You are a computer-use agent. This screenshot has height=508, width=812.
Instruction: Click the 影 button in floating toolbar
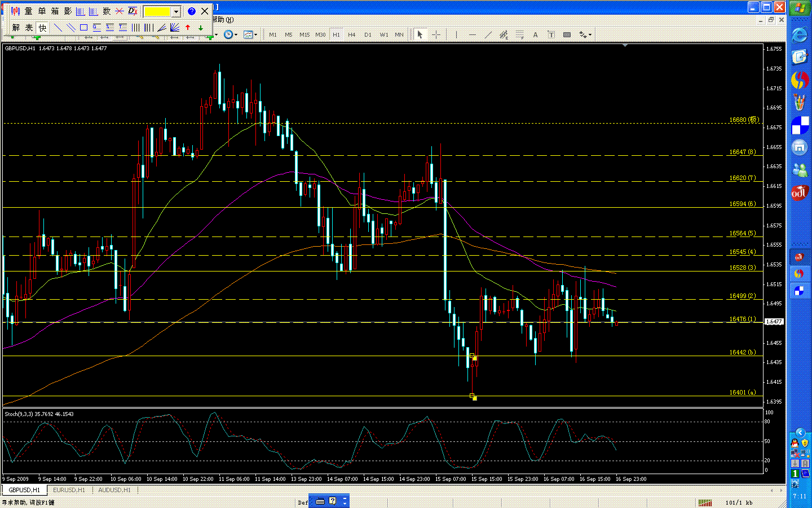tap(68, 11)
